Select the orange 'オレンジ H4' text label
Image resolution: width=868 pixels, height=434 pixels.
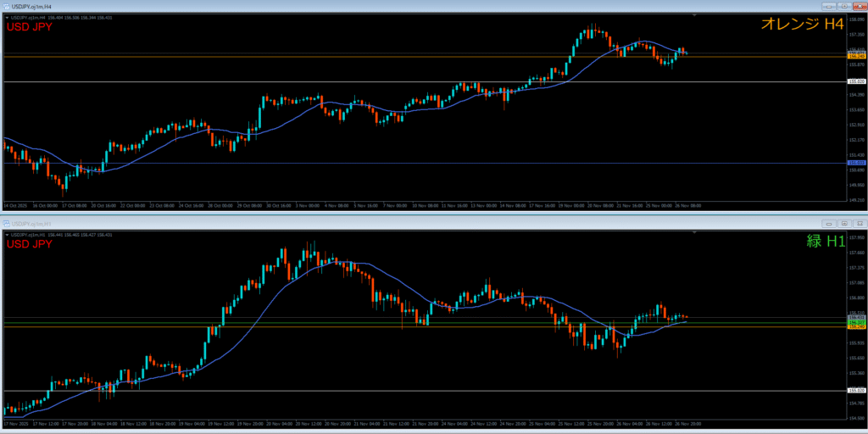tap(800, 25)
